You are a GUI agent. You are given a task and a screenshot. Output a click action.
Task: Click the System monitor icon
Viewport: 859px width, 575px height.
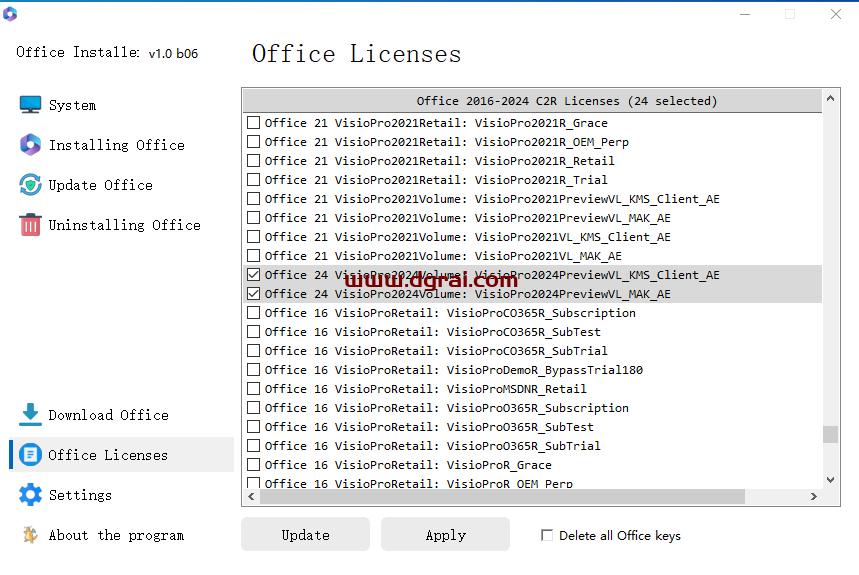[30, 105]
